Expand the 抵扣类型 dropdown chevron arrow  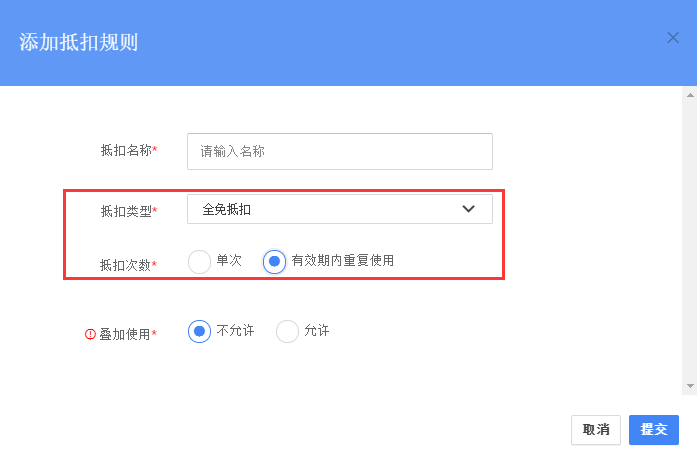coord(469,209)
